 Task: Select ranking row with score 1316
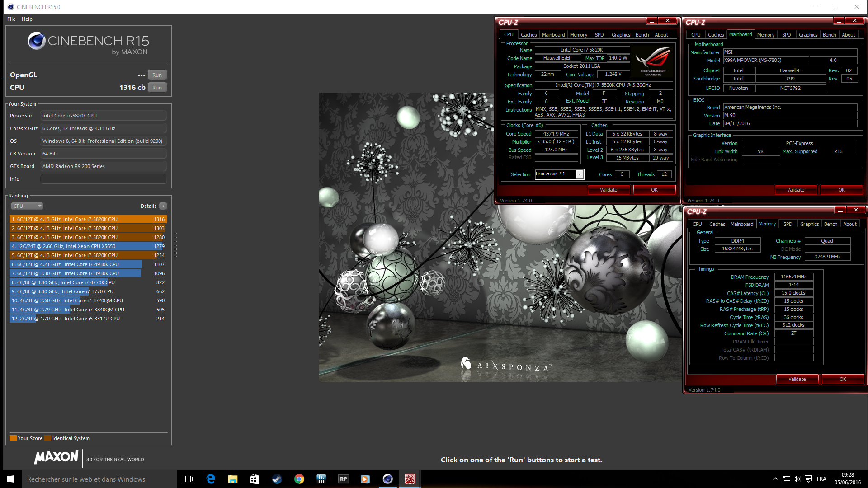click(x=88, y=219)
